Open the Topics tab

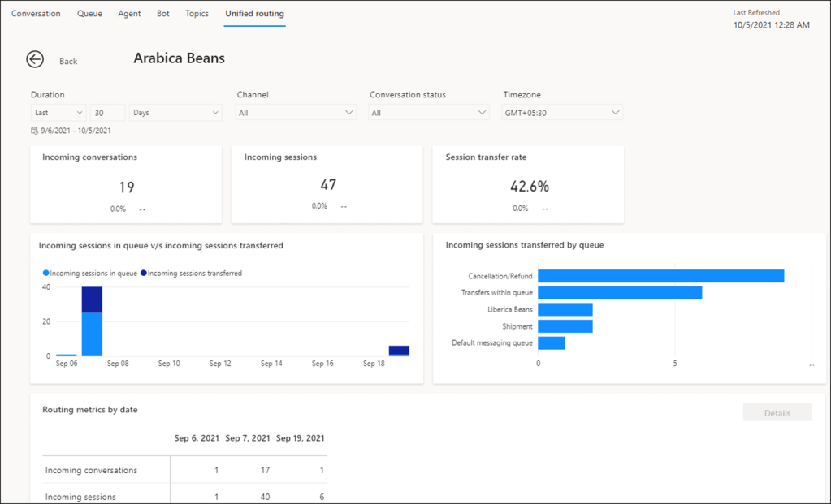[x=197, y=14]
